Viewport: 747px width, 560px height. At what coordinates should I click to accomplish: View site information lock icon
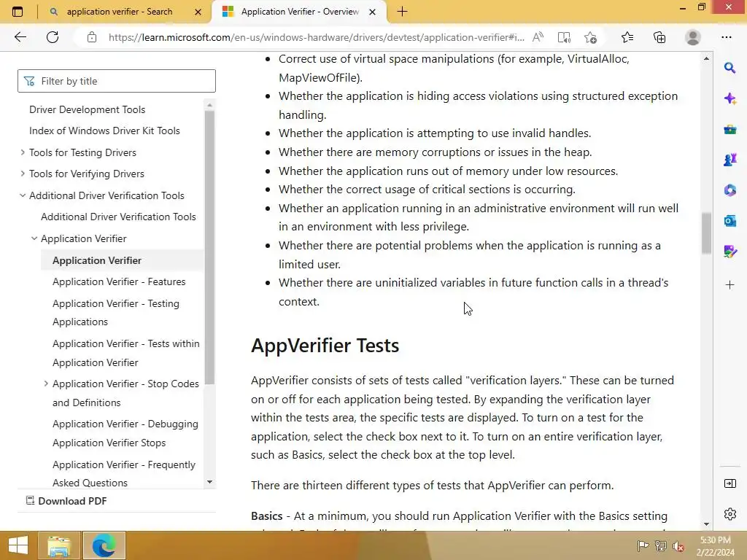click(92, 37)
